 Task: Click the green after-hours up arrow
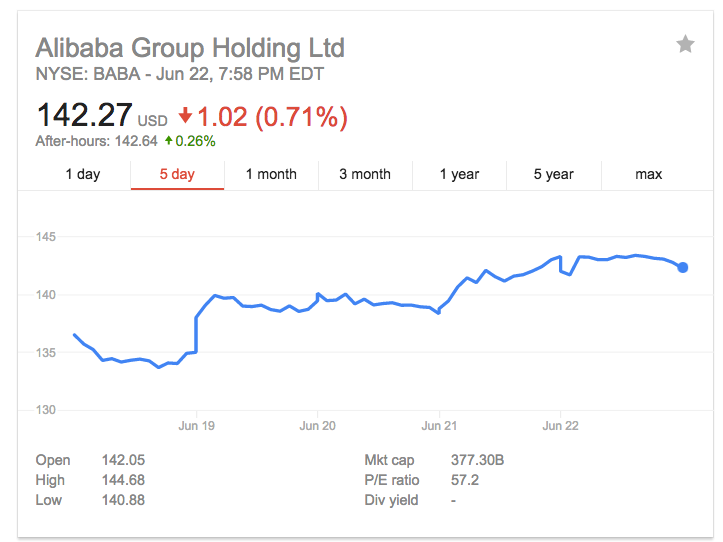coord(169,141)
